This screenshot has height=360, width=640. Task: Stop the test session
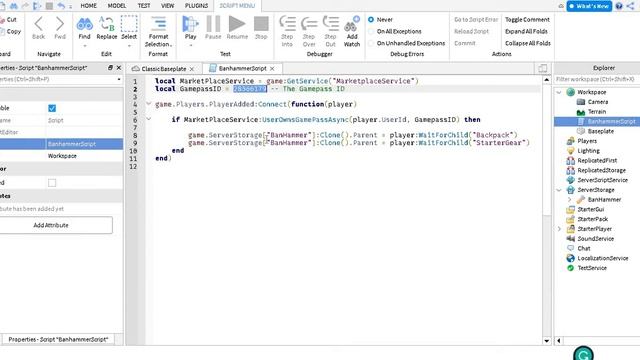click(x=261, y=28)
